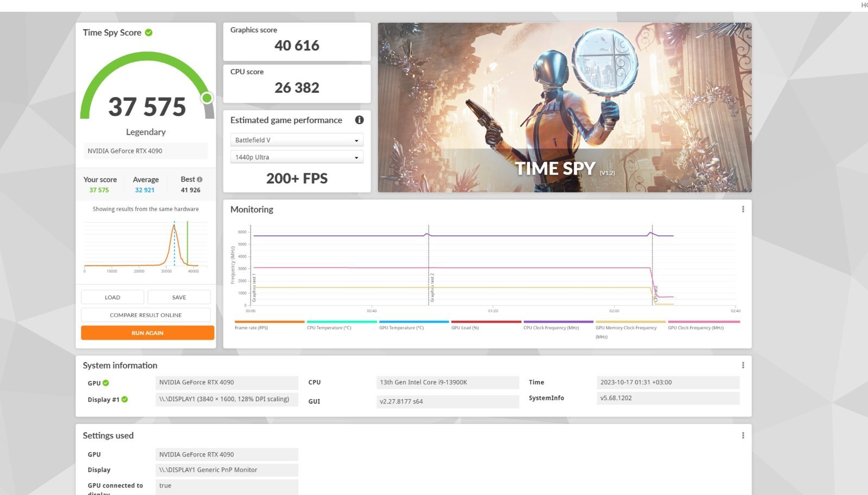Toggle GPU Memory Clock Frequency legend series
This screenshot has width=868, height=495.
pyautogui.click(x=630, y=330)
